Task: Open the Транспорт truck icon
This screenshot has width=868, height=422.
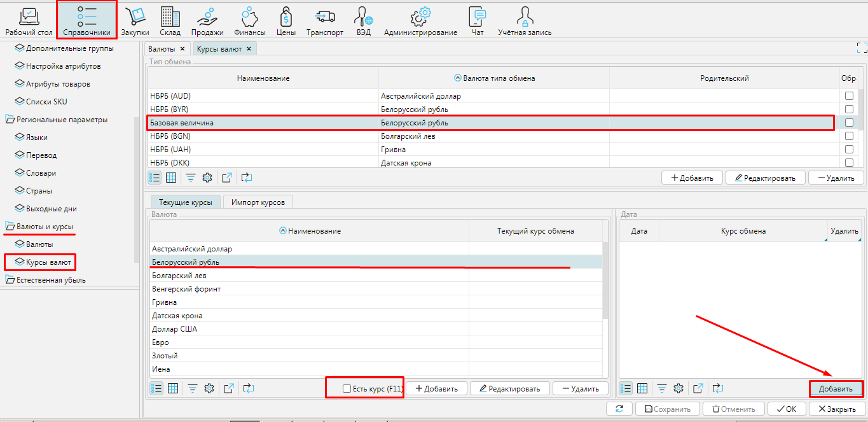Action: point(324,17)
